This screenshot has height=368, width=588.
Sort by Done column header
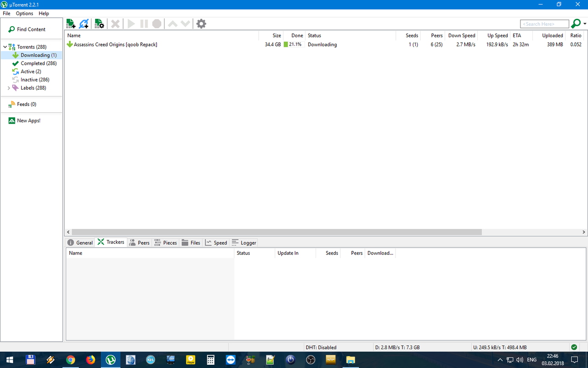[294, 35]
